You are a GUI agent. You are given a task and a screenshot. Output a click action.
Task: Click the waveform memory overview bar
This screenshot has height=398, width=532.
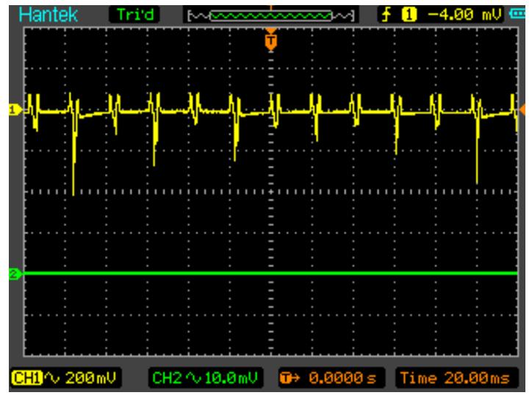(x=270, y=15)
